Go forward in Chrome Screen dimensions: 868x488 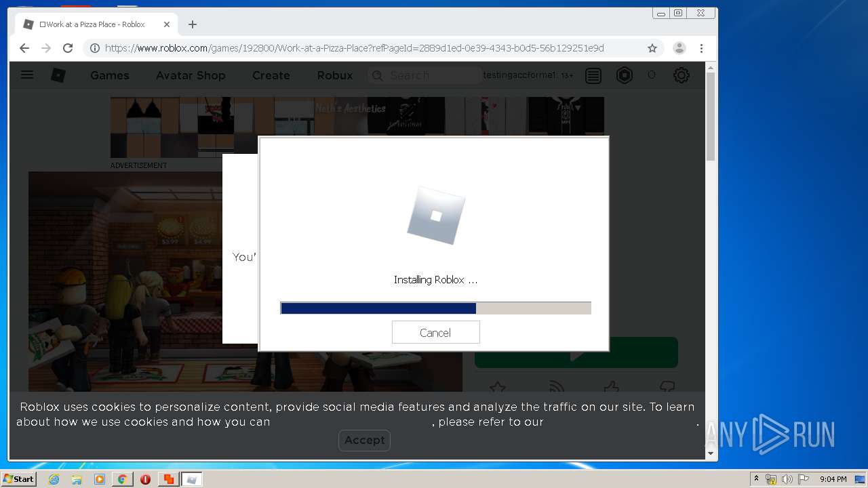[x=46, y=48]
